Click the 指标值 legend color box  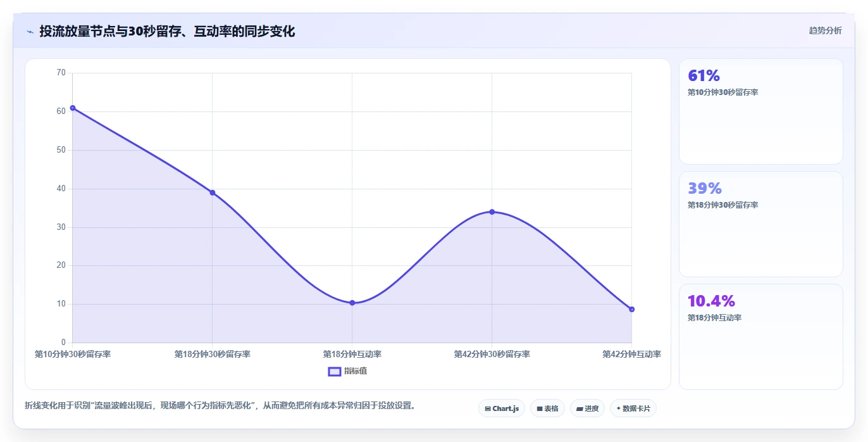click(335, 371)
